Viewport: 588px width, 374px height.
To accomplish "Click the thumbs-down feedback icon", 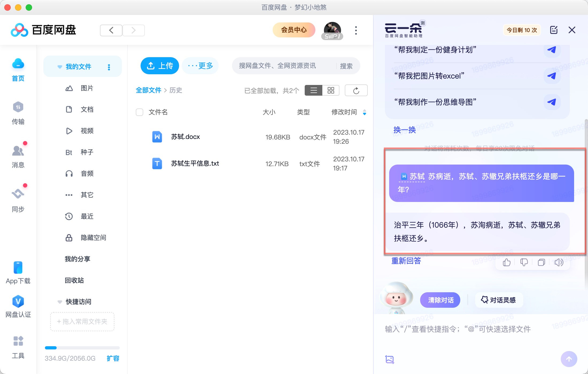I will click(x=524, y=262).
